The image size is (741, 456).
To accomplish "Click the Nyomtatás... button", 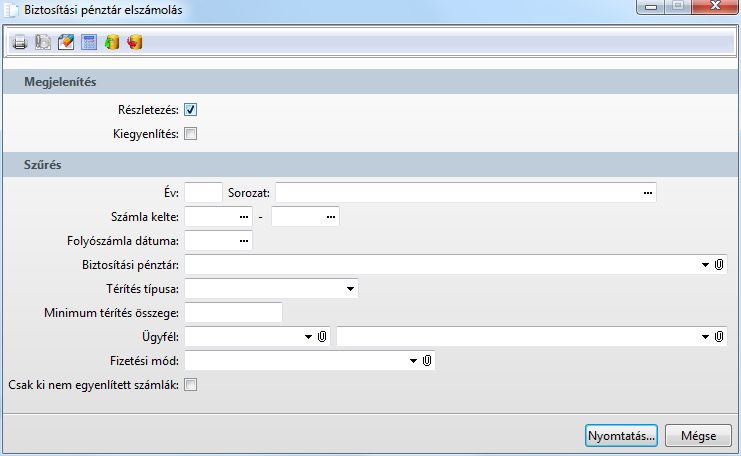I will pyautogui.click(x=621, y=436).
